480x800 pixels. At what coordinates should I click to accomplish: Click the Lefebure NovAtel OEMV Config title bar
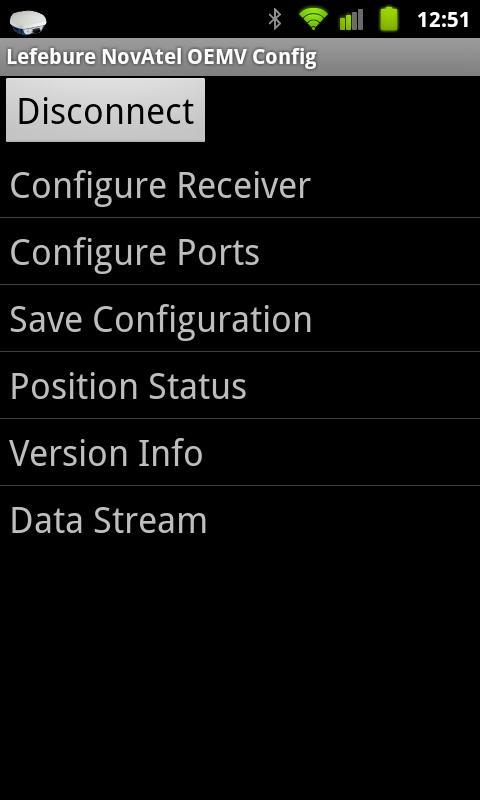[240, 57]
